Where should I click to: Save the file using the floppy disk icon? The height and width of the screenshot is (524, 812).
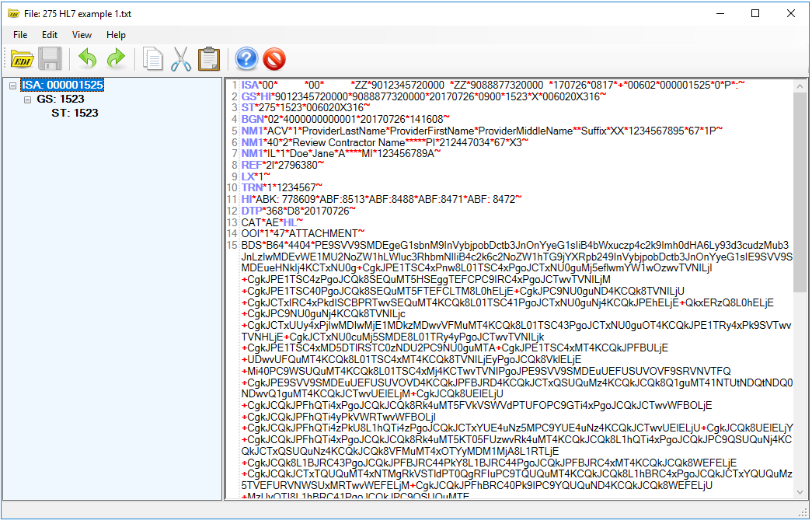point(48,58)
